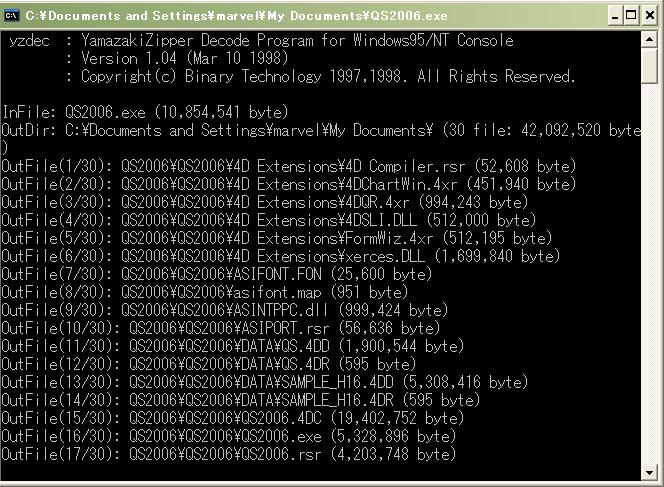This screenshot has height=487, width=664.
Task: Minimize the QS2006.exe console window
Action: pyautogui.click(x=615, y=16)
